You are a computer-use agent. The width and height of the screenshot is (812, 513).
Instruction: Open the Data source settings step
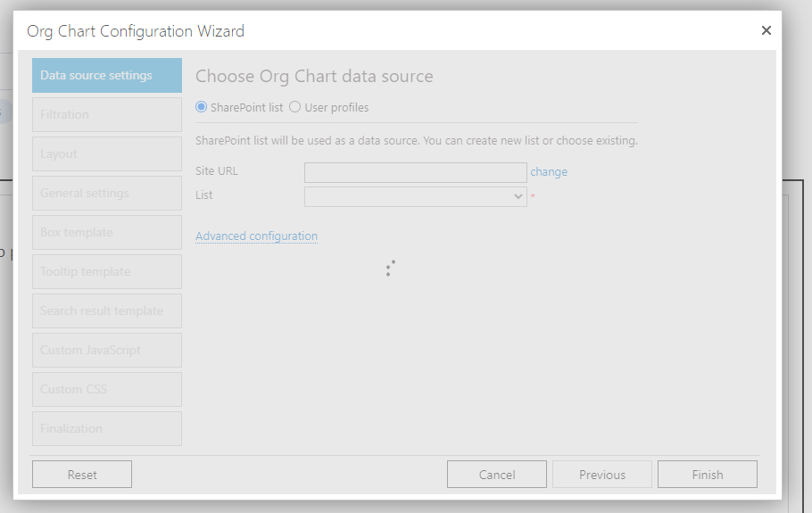point(107,76)
